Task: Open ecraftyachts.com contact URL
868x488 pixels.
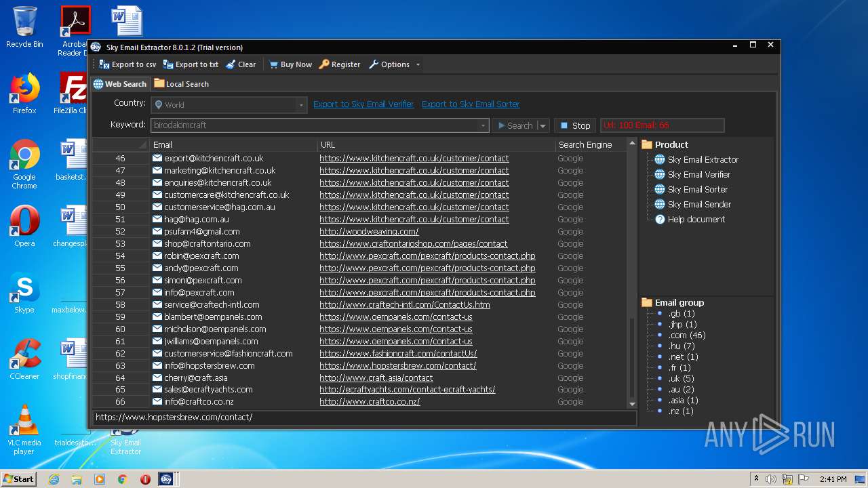Action: click(408, 390)
